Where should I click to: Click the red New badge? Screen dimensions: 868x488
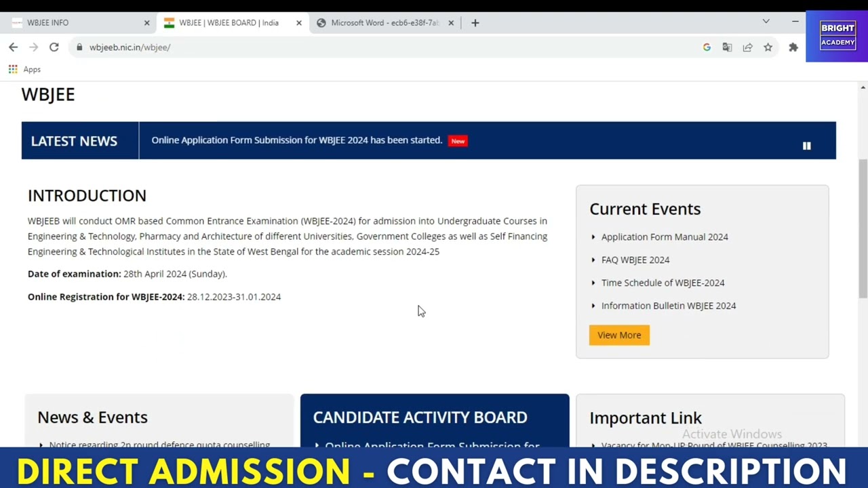coord(458,141)
